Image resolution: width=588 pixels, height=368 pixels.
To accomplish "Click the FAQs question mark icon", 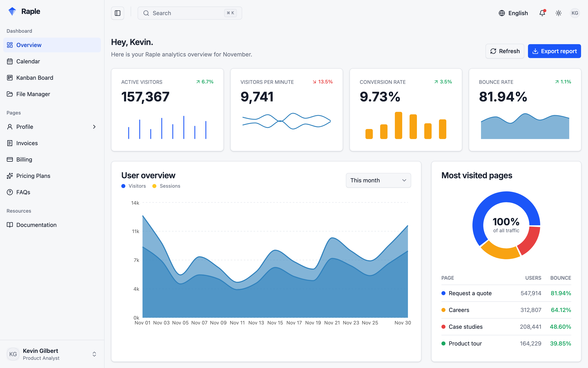I will 10,192.
